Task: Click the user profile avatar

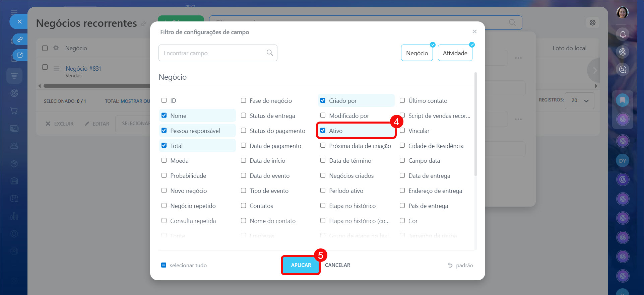Action: (x=622, y=13)
